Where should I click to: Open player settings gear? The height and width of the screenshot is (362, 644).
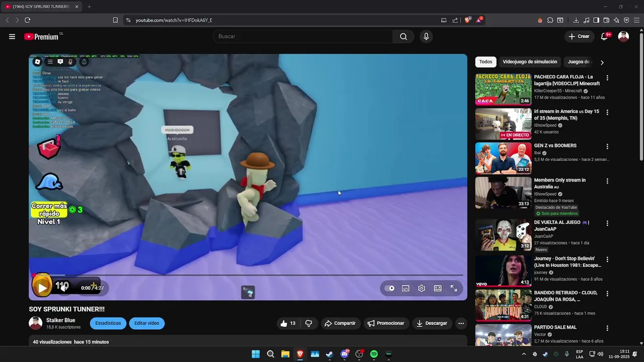point(422,288)
